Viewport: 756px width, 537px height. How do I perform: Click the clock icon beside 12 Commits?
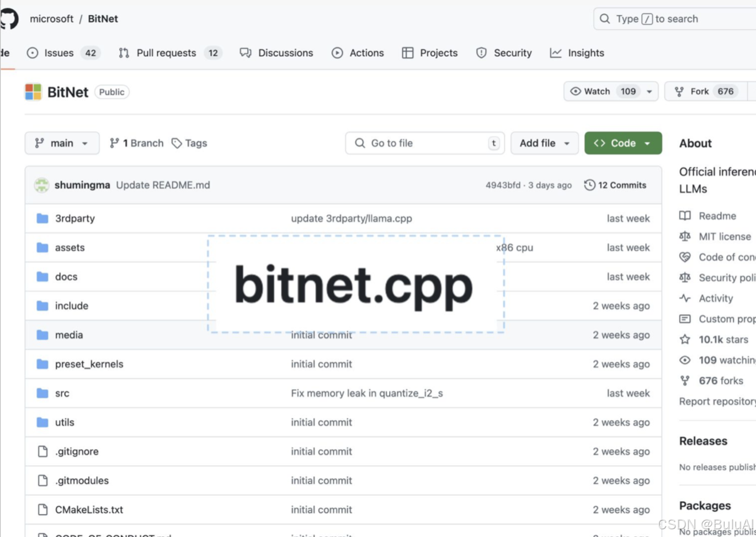click(589, 185)
